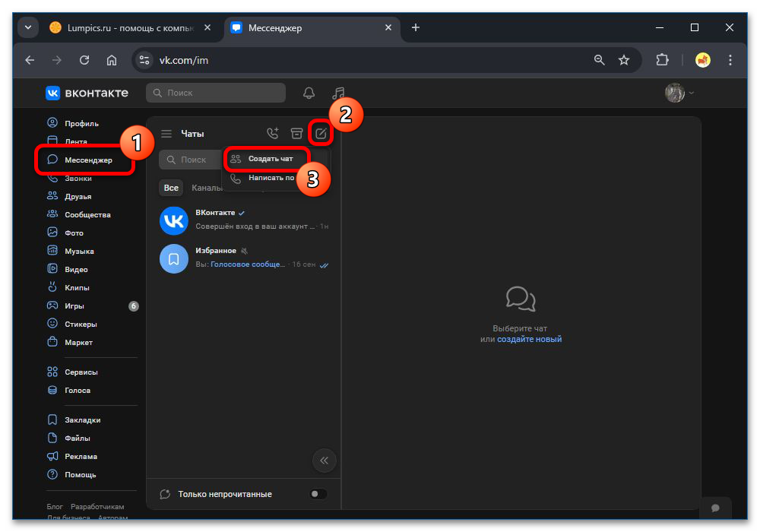The width and height of the screenshot is (760, 532).
Task: Expand the profile avatar dropdown menu
Action: point(679,93)
